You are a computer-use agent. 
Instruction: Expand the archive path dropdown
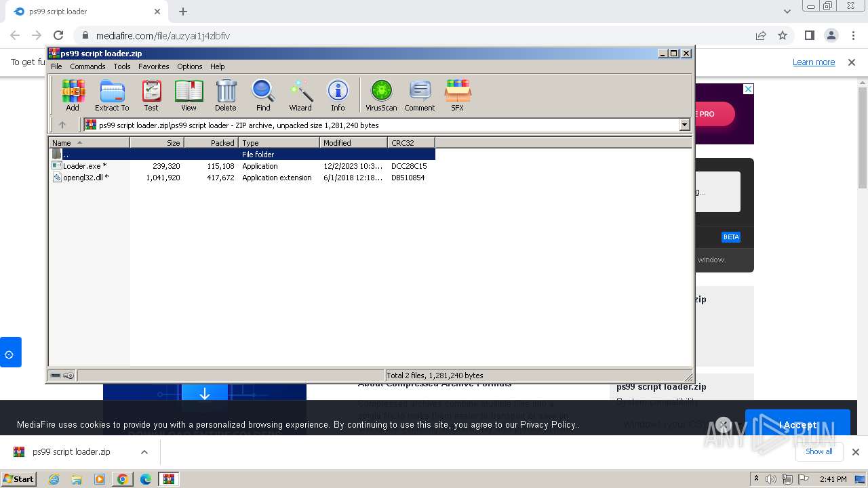684,125
